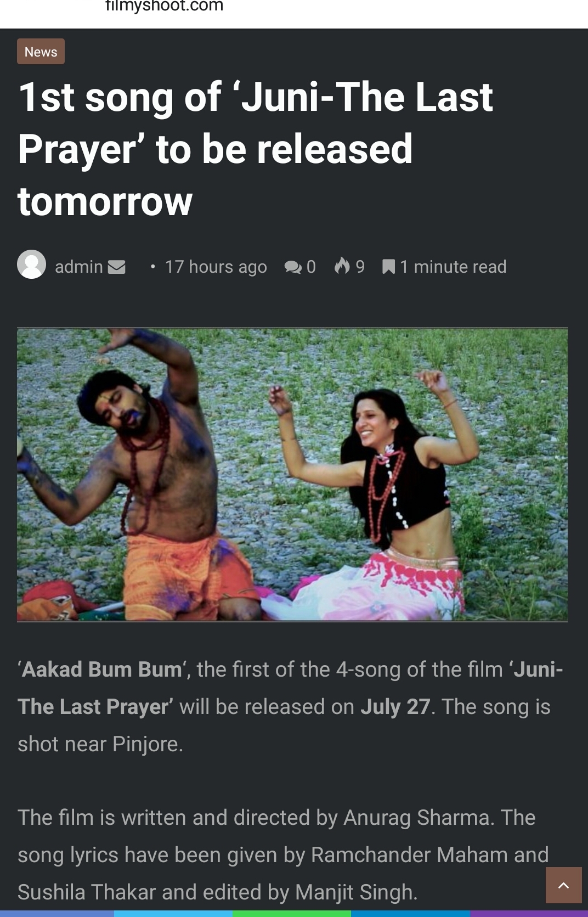Image resolution: width=588 pixels, height=917 pixels.
Task: Open the featured dance scene image
Action: click(x=292, y=475)
